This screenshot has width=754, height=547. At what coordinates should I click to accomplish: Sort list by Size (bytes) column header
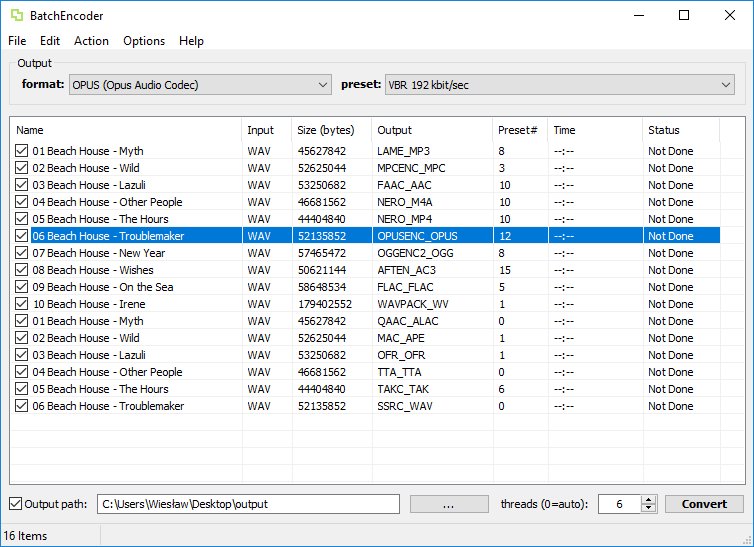coord(332,130)
